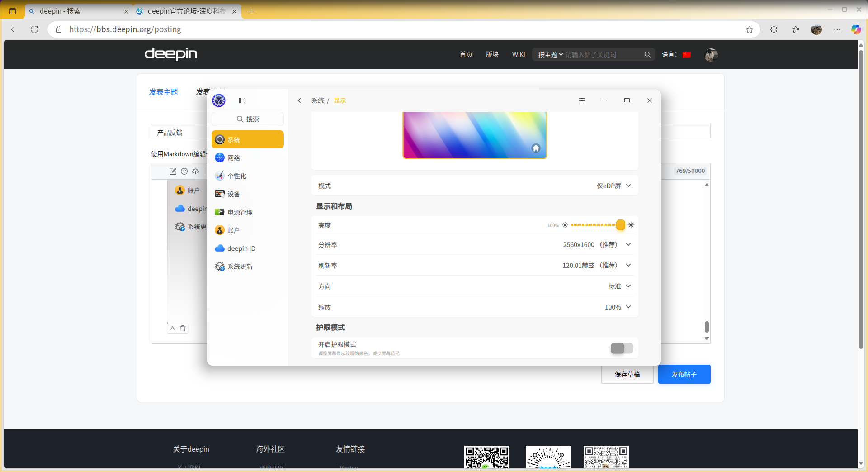Open the Power management category
Viewport: 868px width, 472px height.
click(x=248, y=212)
